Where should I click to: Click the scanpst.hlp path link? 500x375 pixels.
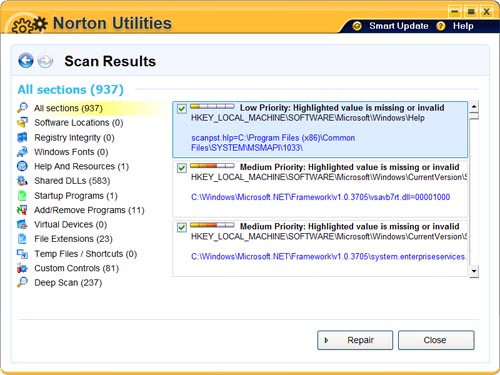[273, 143]
